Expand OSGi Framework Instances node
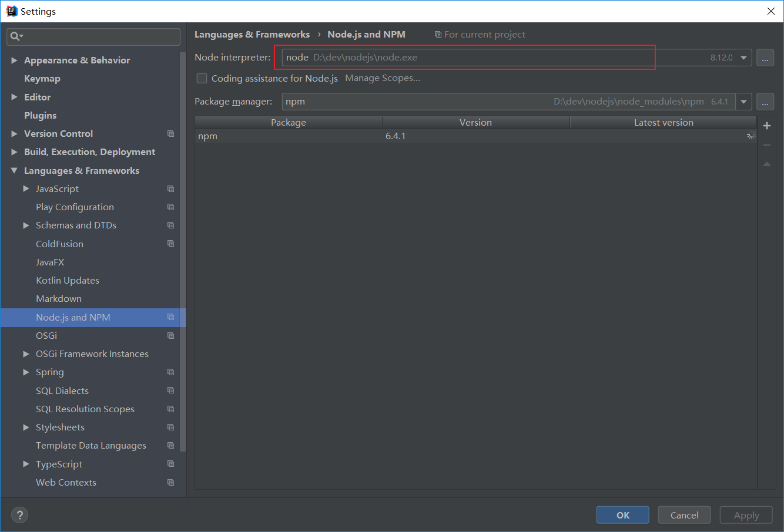Image resolution: width=784 pixels, height=532 pixels. click(x=26, y=354)
